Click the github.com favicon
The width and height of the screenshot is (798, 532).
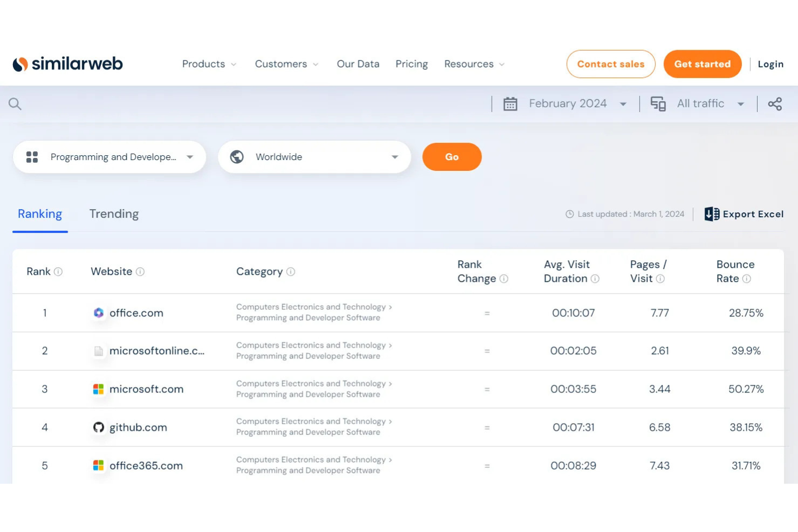(98, 427)
